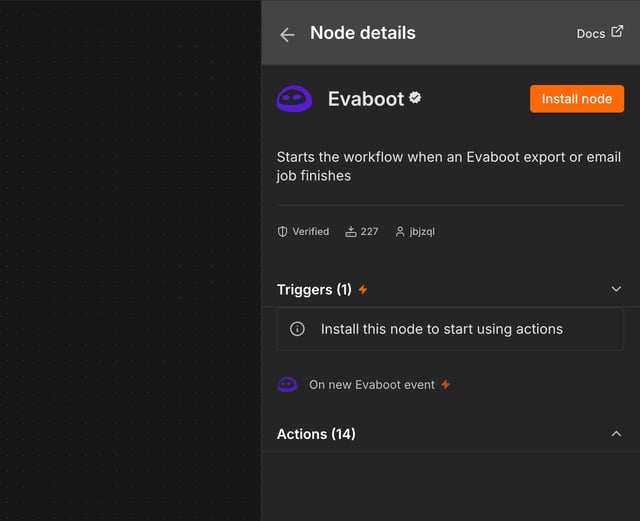This screenshot has height=521, width=640.
Task: Click the Evaboot node title text
Action: click(366, 99)
